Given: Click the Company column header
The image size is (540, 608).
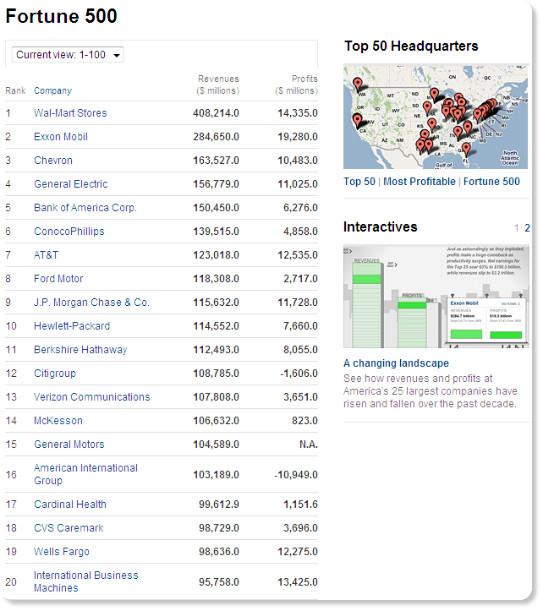Looking at the screenshot, I should pyautogui.click(x=53, y=91).
